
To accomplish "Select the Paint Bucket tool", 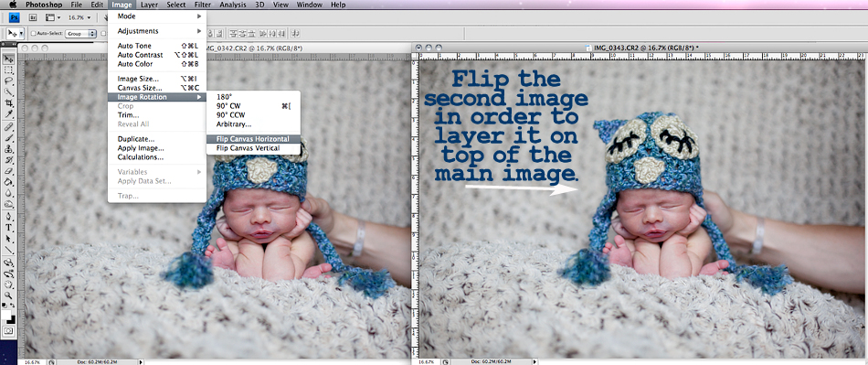I will [x=9, y=182].
